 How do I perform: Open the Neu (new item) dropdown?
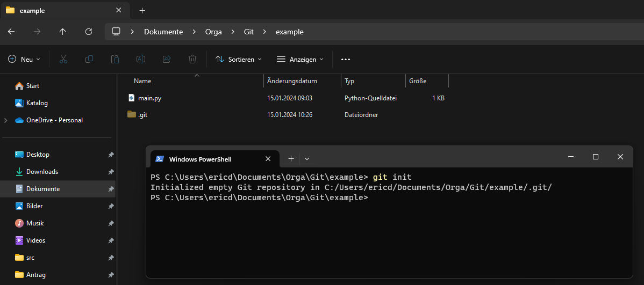tap(24, 59)
